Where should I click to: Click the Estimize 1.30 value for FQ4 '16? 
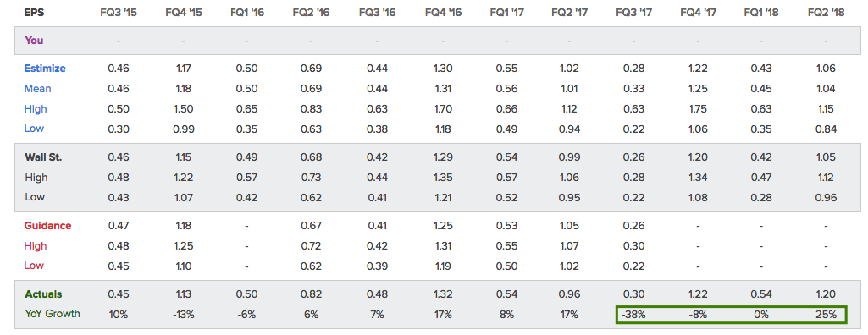pyautogui.click(x=444, y=69)
